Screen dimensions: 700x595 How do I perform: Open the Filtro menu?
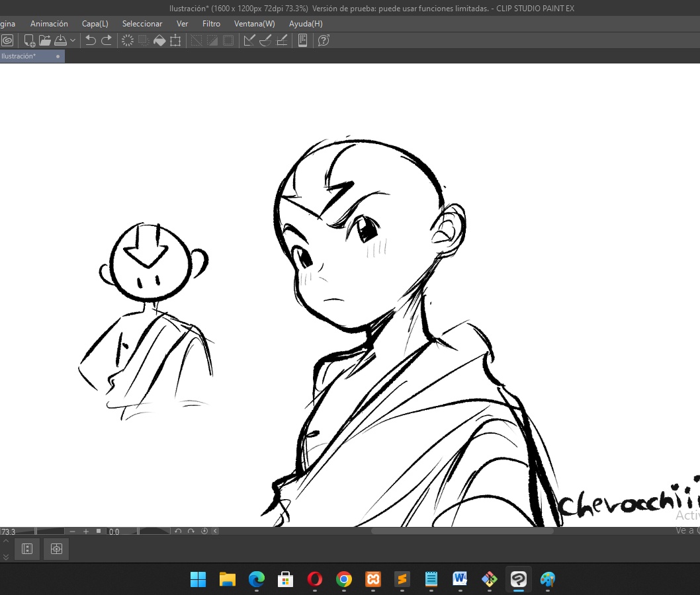(211, 24)
